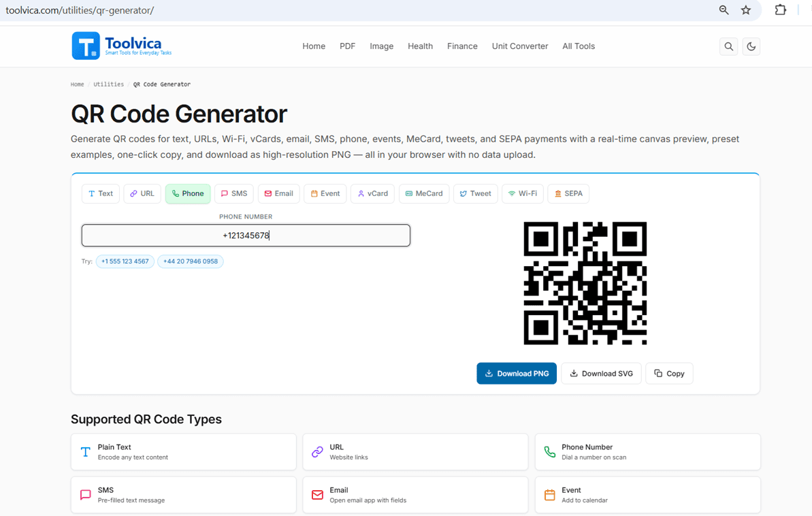Image resolution: width=812 pixels, height=516 pixels.
Task: Click 'Dial a number on scan' text
Action: click(594, 457)
